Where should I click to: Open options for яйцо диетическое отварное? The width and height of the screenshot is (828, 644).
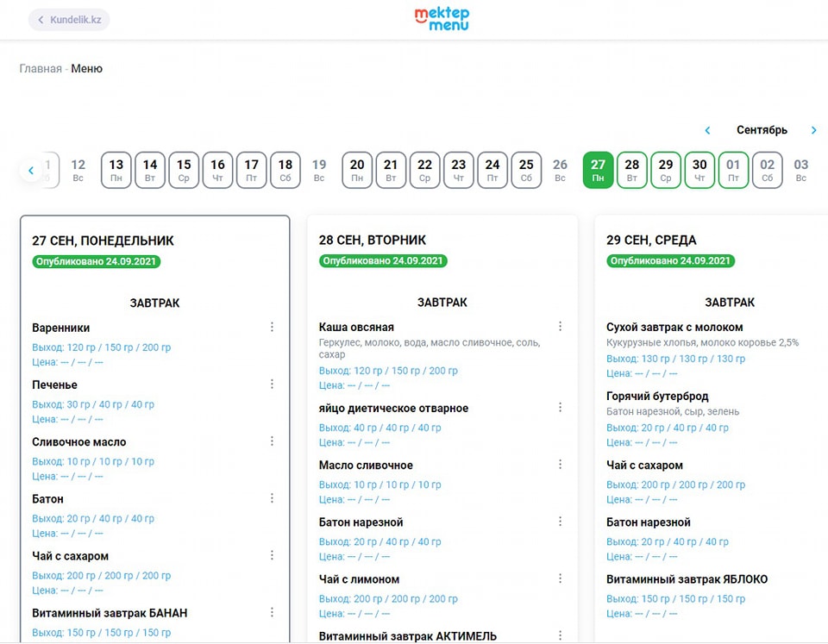(560, 407)
